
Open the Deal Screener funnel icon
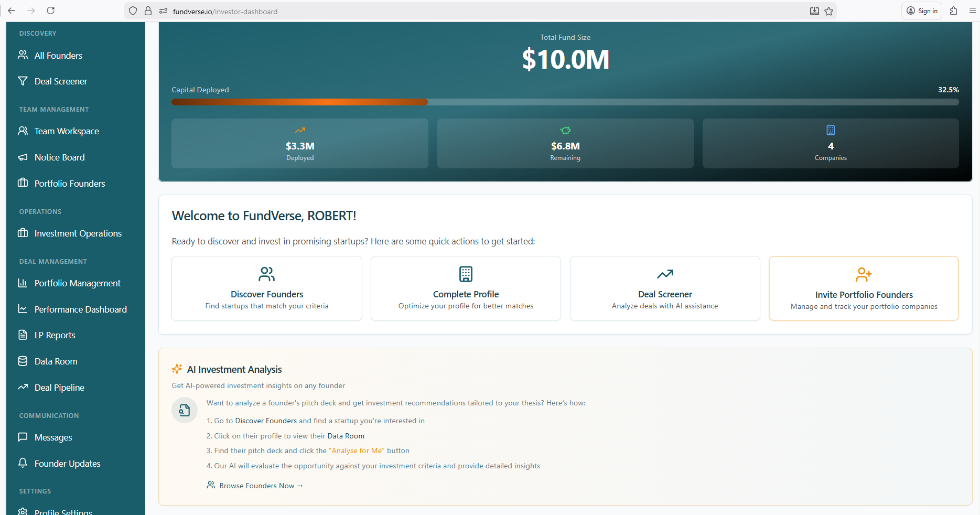(x=23, y=81)
